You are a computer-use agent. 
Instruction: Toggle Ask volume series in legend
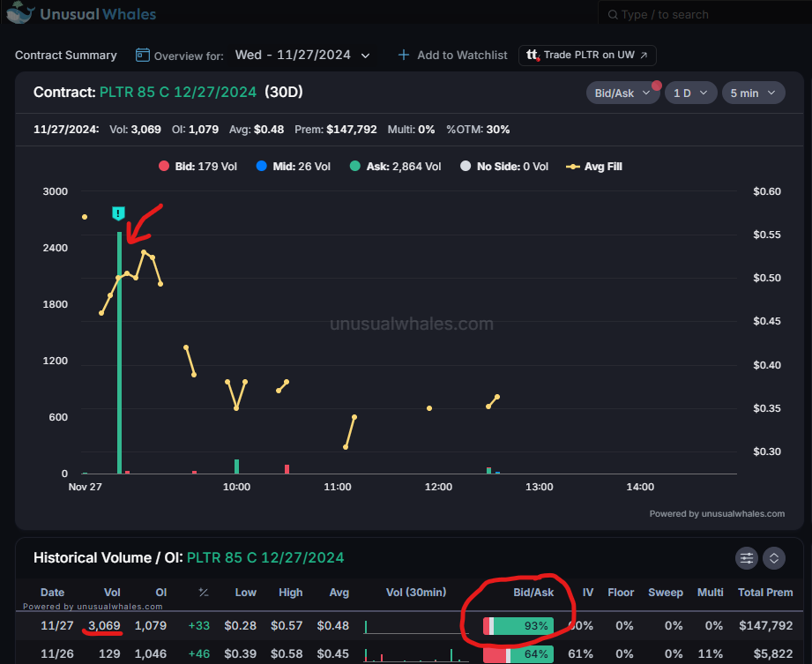pos(396,167)
